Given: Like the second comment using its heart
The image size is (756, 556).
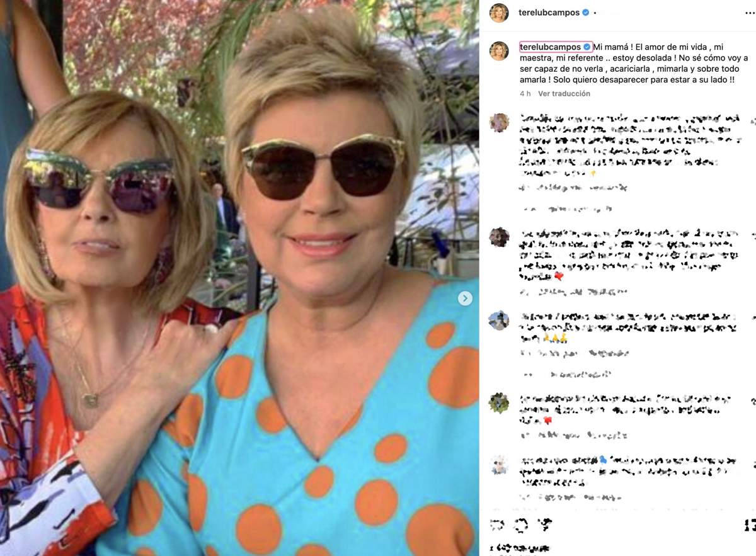Looking at the screenshot, I should [753, 234].
